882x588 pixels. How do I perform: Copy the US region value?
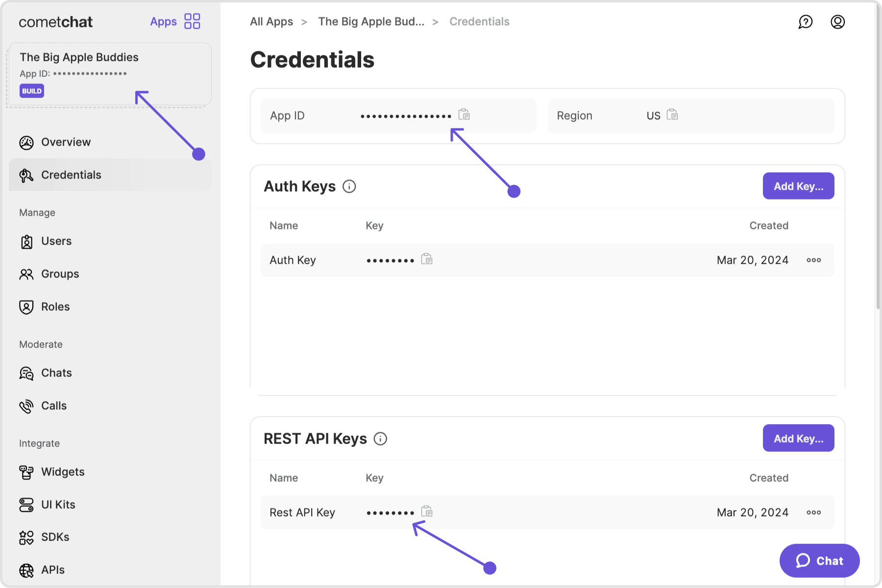[x=672, y=115]
